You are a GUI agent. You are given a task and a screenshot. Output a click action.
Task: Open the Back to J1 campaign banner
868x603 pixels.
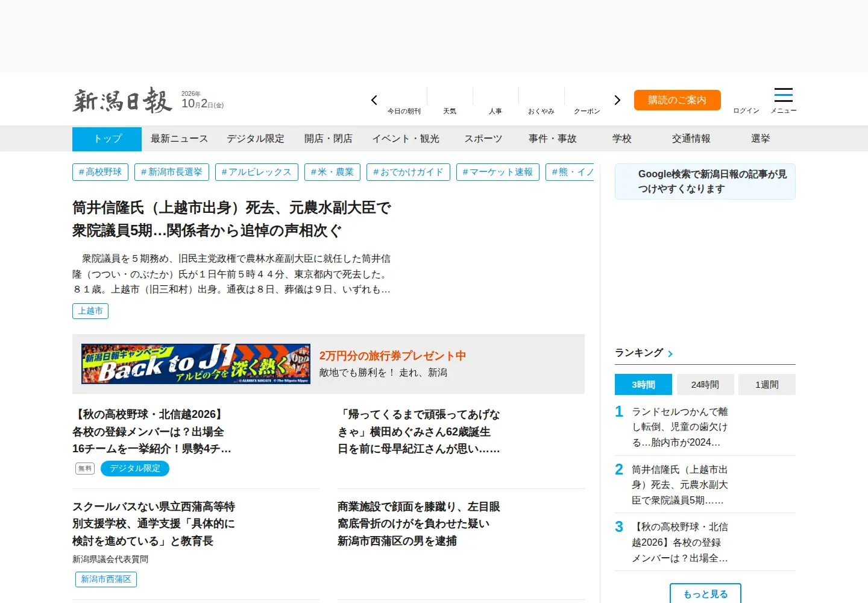[196, 364]
